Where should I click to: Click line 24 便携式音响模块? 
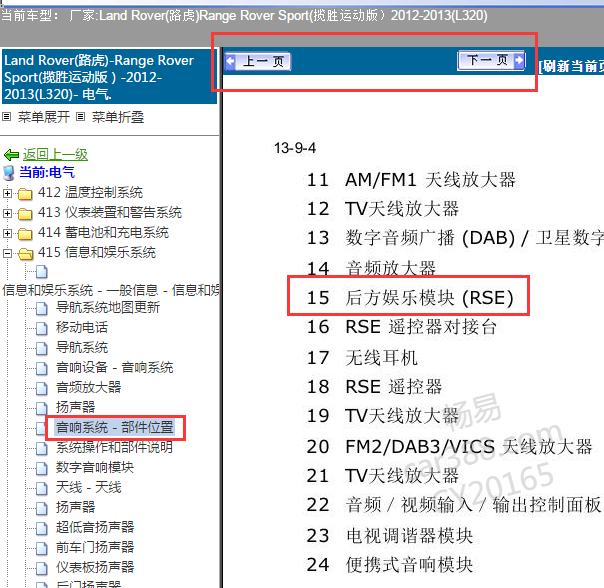pyautogui.click(x=390, y=565)
